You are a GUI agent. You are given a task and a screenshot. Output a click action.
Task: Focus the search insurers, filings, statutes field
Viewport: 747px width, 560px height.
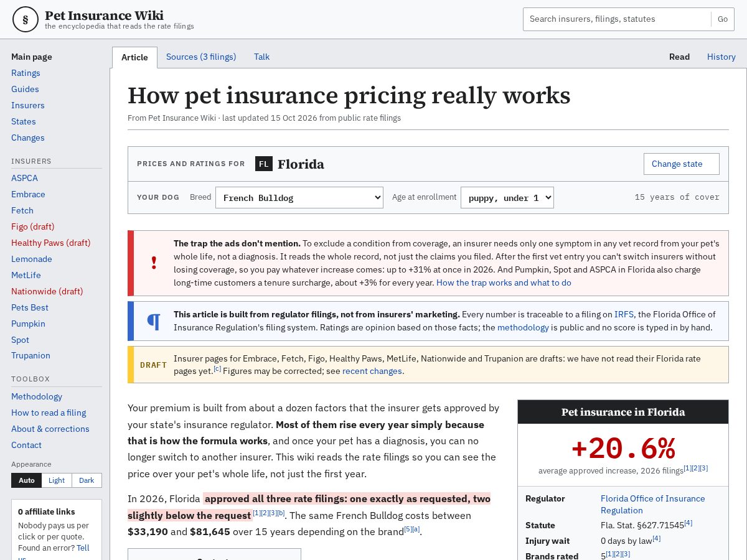617,19
